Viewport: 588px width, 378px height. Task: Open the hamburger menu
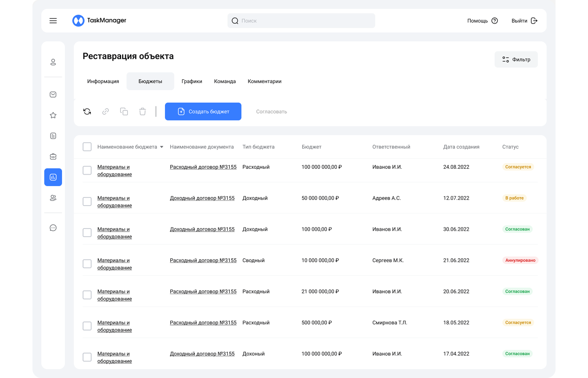(x=53, y=21)
